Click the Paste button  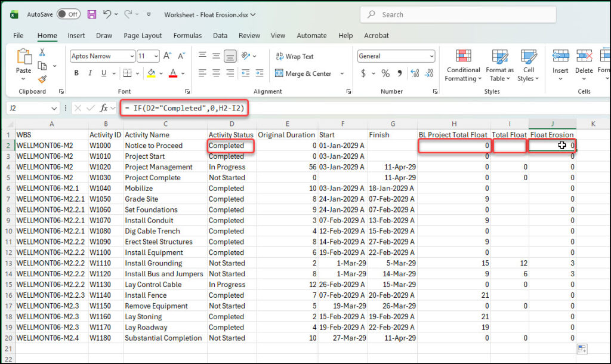click(x=23, y=64)
